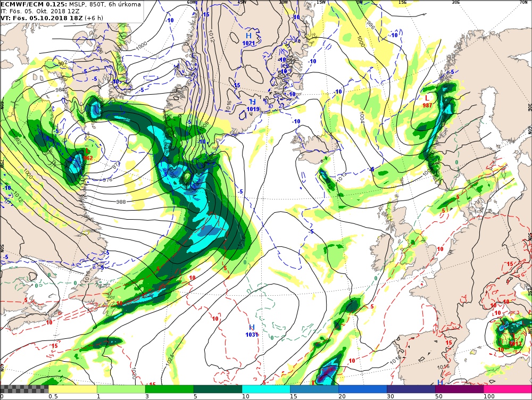Image resolution: width=532 pixels, height=400 pixels.
Task: Click the 'H 1019' high pressure marker
Action: point(253,105)
